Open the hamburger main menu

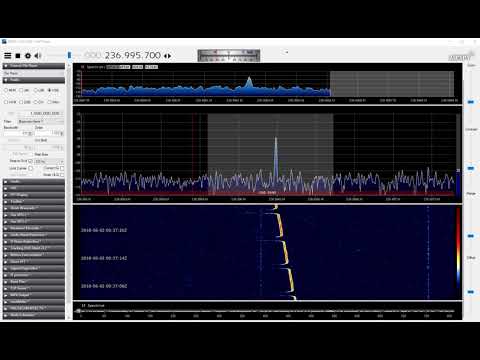pos(8,56)
